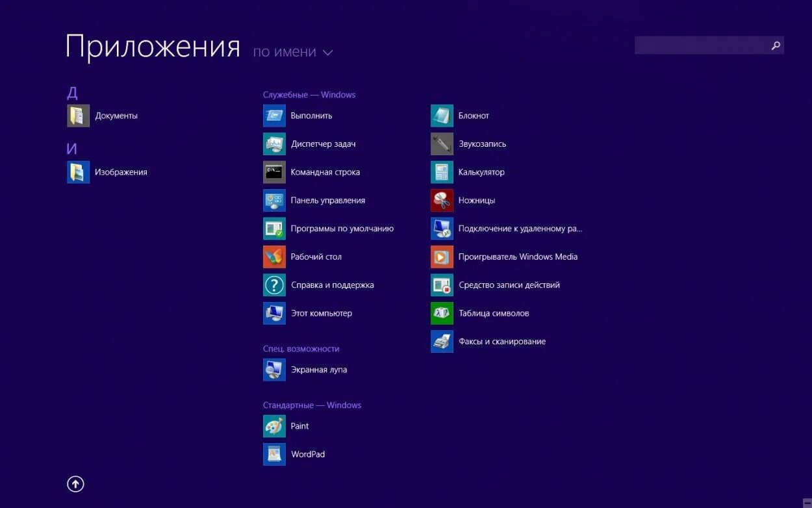Screen dimensions: 812x508
Task: Launch the Ножницы icon
Action: [442, 200]
